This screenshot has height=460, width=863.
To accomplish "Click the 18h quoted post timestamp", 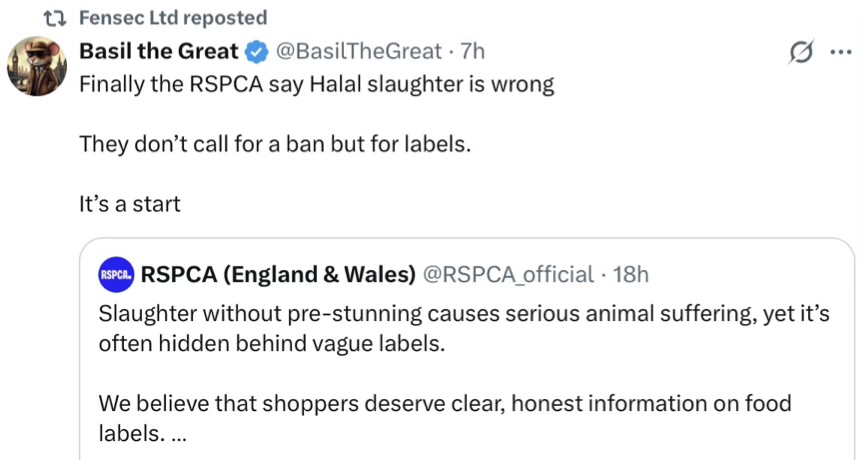I will [x=630, y=274].
